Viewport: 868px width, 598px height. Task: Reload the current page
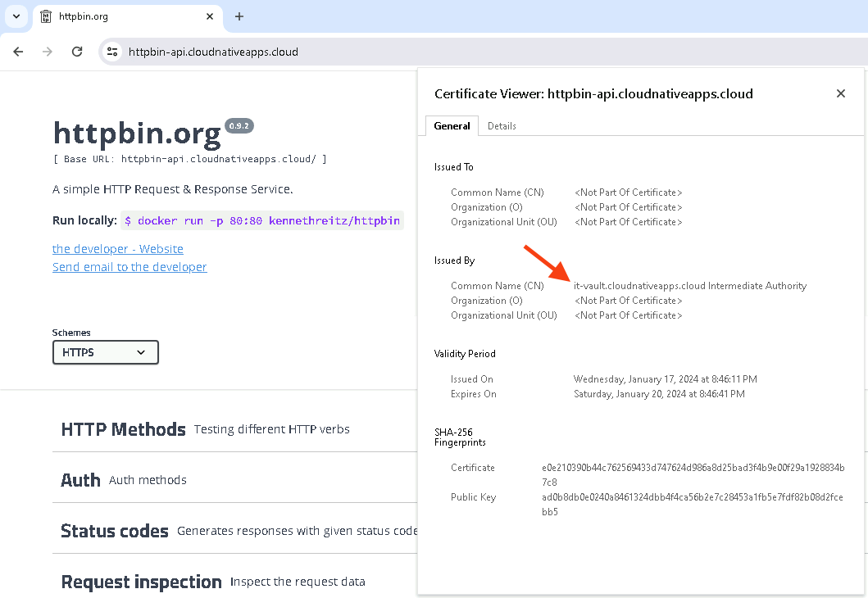(76, 51)
